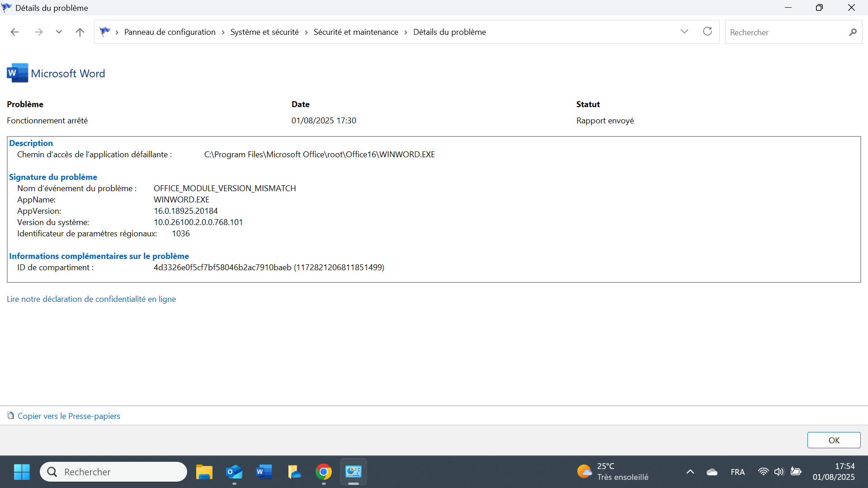
Task: Click the Microsoft Word logo icon
Action: click(x=18, y=73)
